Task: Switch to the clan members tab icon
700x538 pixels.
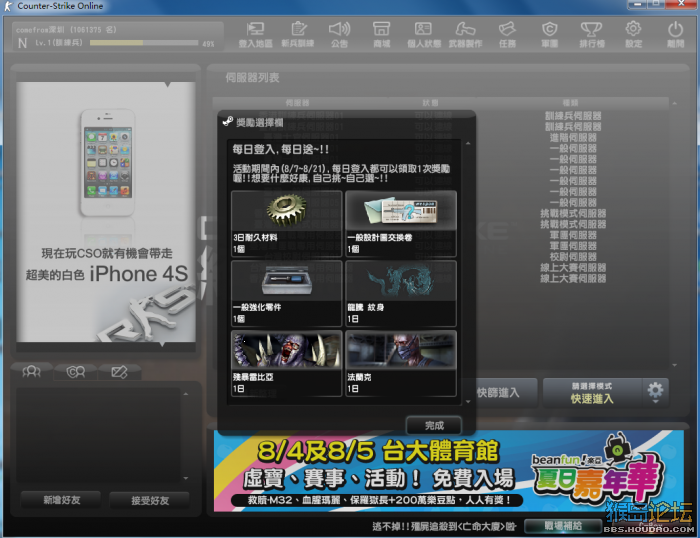Action: click(x=75, y=371)
